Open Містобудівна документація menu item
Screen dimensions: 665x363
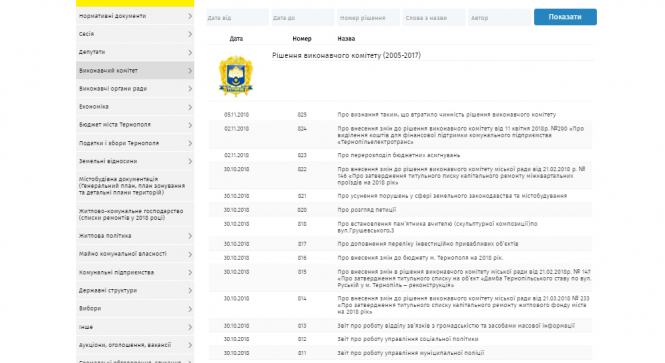click(x=135, y=186)
